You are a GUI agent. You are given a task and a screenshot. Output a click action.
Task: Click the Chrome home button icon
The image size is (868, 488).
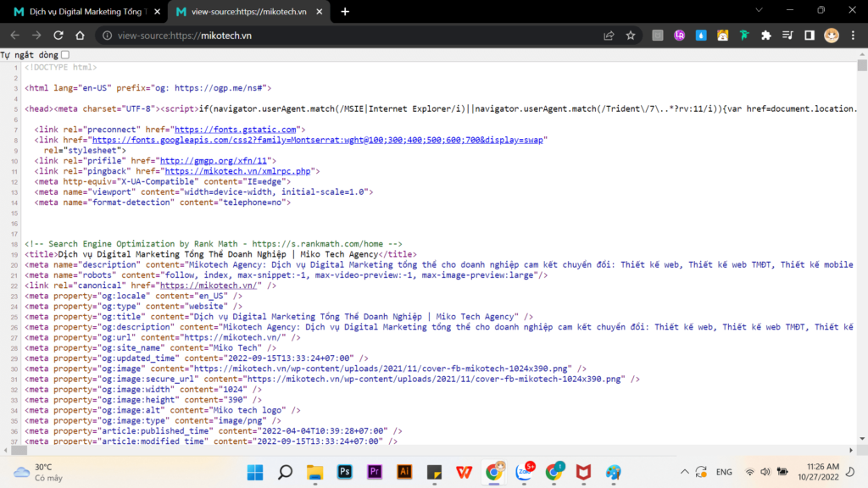[80, 36]
